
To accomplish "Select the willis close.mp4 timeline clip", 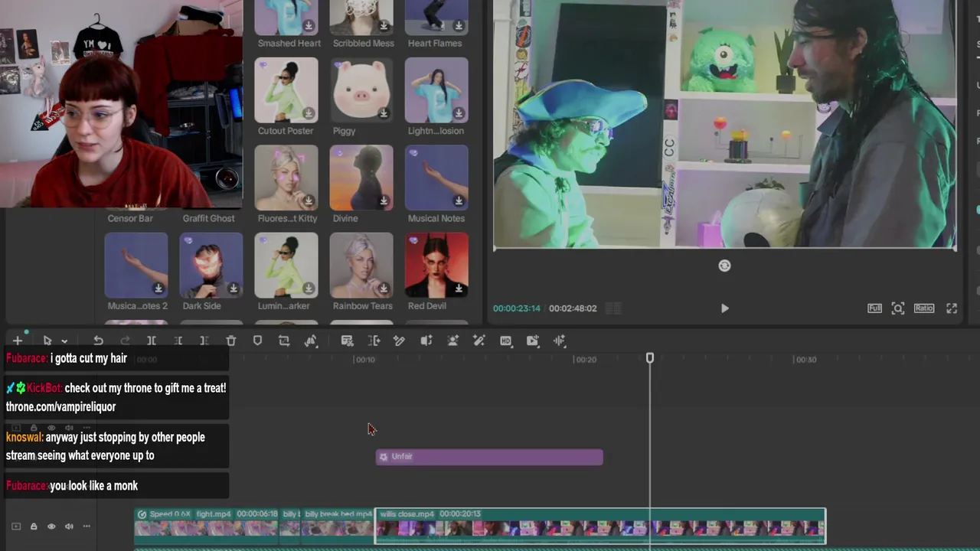I will [600, 526].
